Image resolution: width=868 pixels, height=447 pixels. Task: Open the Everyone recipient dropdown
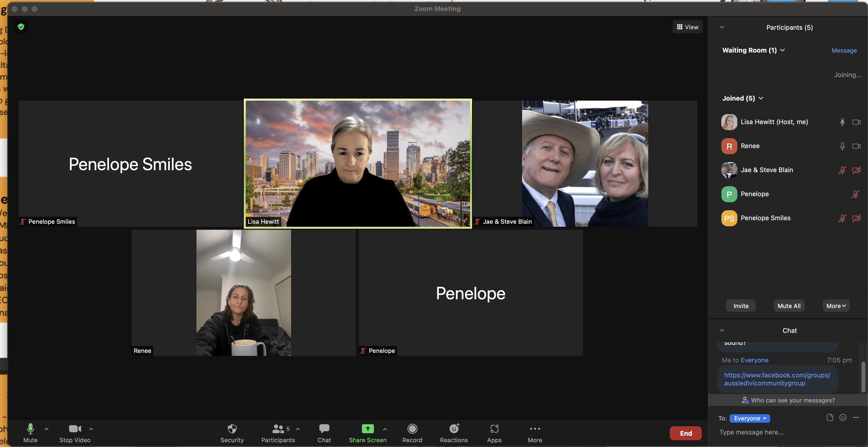point(750,418)
